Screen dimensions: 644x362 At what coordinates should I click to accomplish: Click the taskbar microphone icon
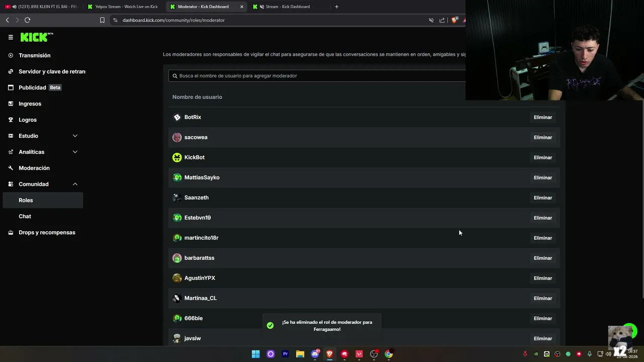click(x=589, y=354)
